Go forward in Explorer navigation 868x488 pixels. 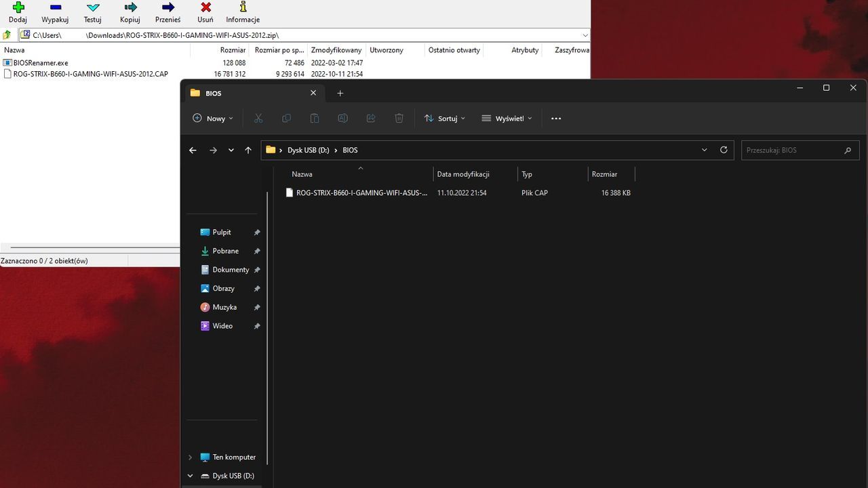click(213, 150)
